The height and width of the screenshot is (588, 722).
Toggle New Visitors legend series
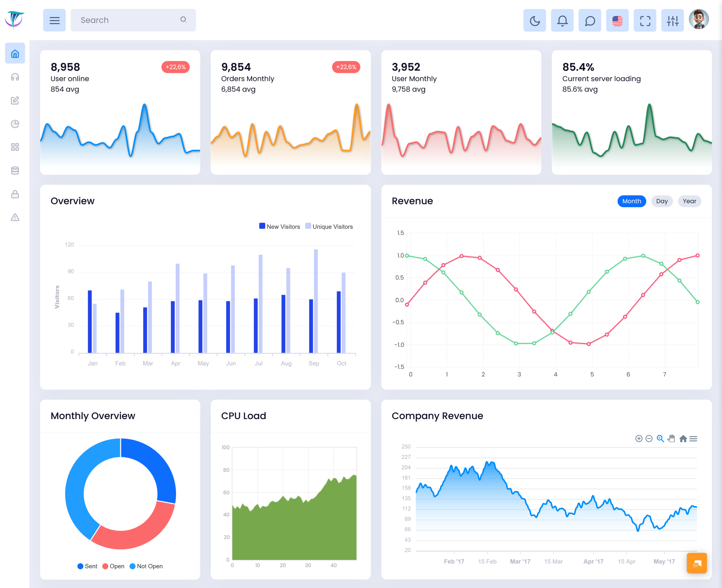pos(279,227)
